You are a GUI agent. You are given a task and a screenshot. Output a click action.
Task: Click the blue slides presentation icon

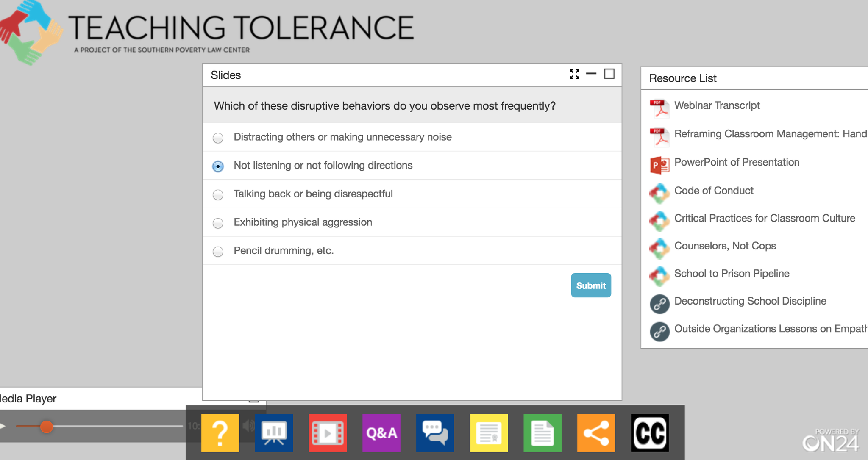[274, 433]
